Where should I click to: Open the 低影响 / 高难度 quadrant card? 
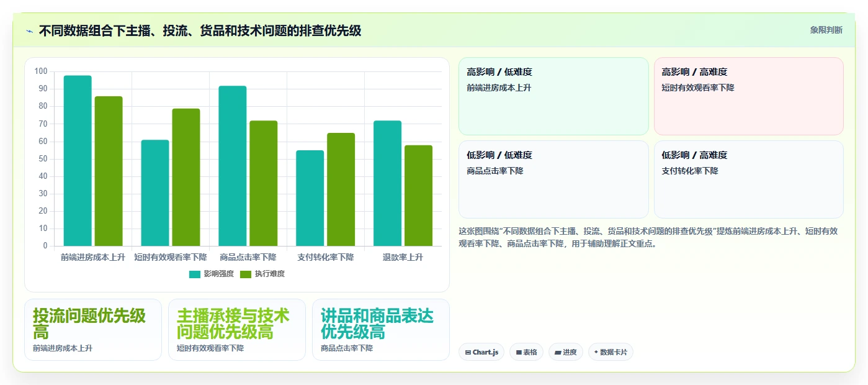tap(749, 179)
